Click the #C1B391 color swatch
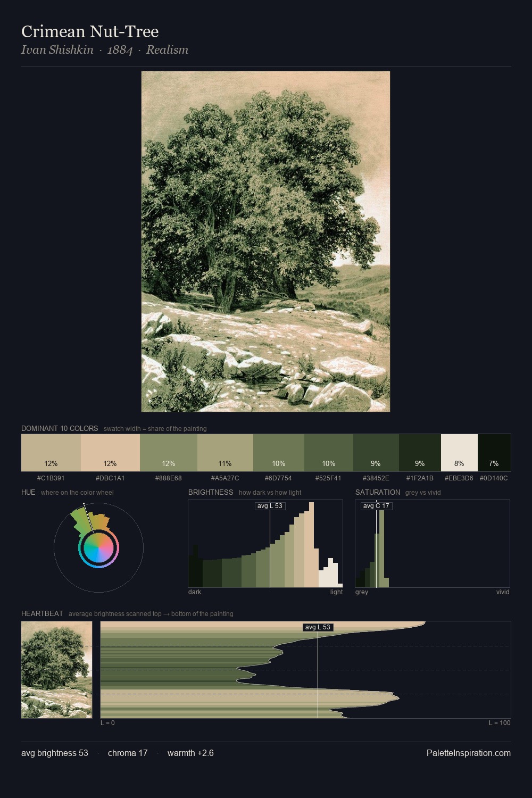This screenshot has height=798, width=532. pyautogui.click(x=51, y=453)
